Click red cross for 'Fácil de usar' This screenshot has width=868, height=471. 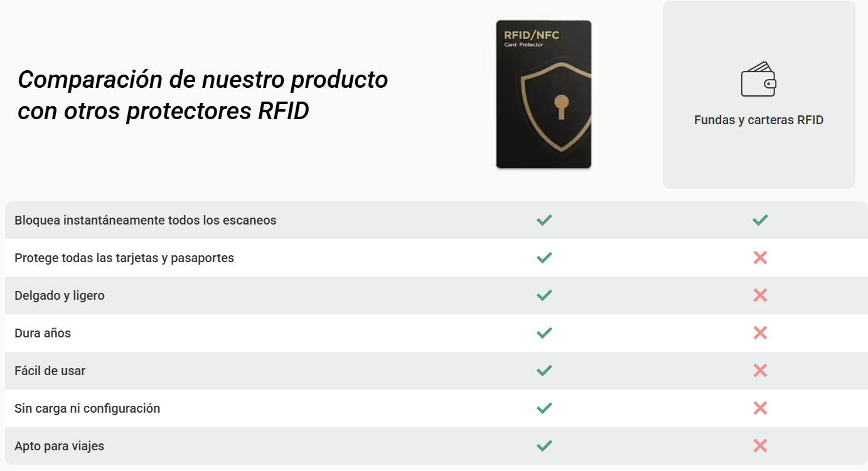[x=760, y=371]
